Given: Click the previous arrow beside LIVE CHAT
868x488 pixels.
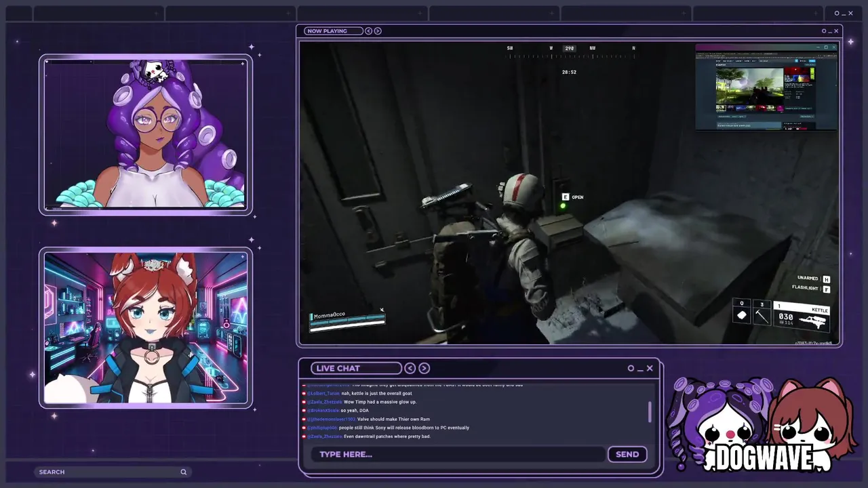Looking at the screenshot, I should 410,368.
